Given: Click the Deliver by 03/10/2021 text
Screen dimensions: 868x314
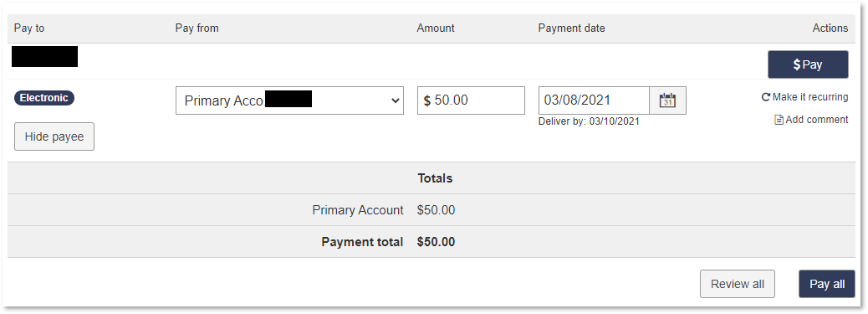Looking at the screenshot, I should [x=589, y=121].
